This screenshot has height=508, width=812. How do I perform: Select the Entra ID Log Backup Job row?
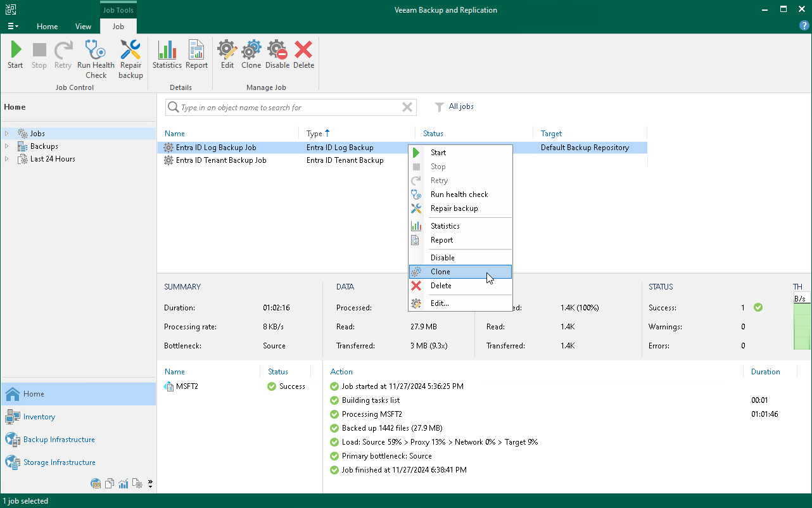[x=402, y=148]
